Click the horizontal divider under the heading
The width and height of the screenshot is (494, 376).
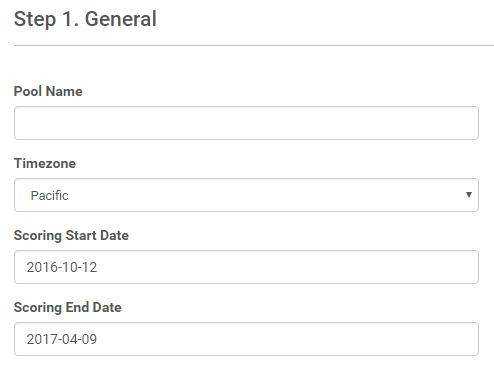point(254,45)
